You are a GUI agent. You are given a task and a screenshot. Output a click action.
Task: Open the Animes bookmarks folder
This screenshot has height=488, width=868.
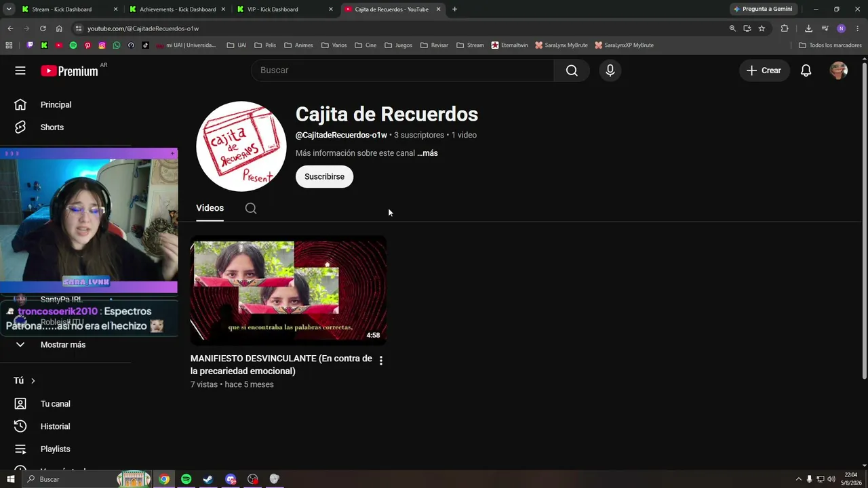point(298,45)
